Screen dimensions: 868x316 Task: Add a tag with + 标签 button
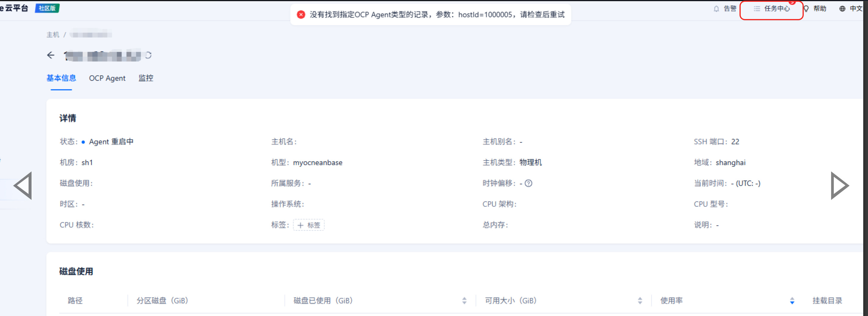pos(309,225)
